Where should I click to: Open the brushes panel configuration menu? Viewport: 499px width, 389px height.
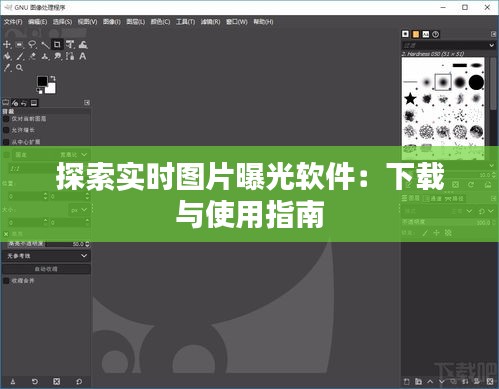click(x=494, y=34)
